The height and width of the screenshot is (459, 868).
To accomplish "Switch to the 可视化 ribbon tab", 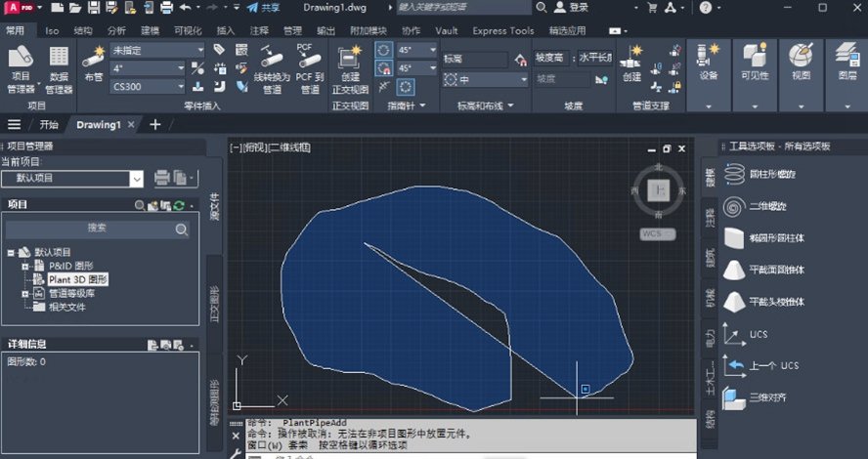I will (188, 30).
